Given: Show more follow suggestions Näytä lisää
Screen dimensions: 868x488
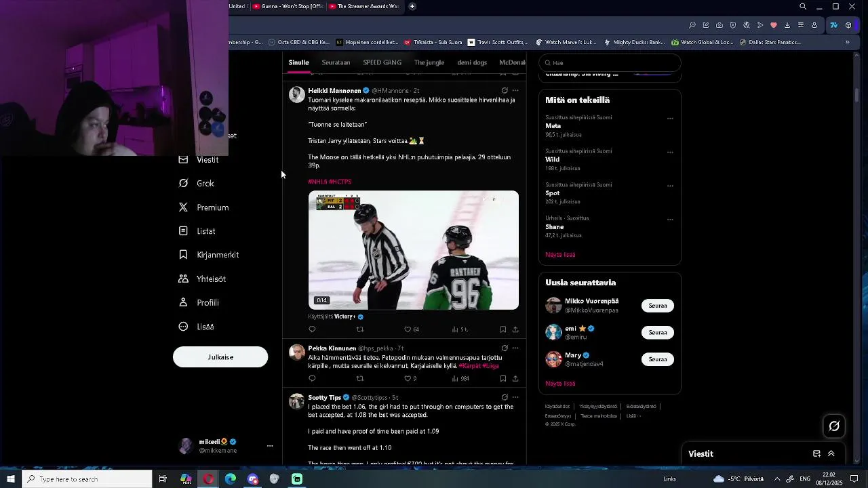Looking at the screenshot, I should click(x=560, y=384).
